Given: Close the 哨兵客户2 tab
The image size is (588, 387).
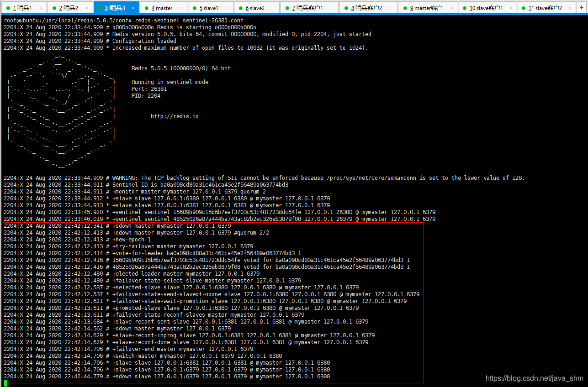Looking at the screenshot, I should tap(392, 8).
